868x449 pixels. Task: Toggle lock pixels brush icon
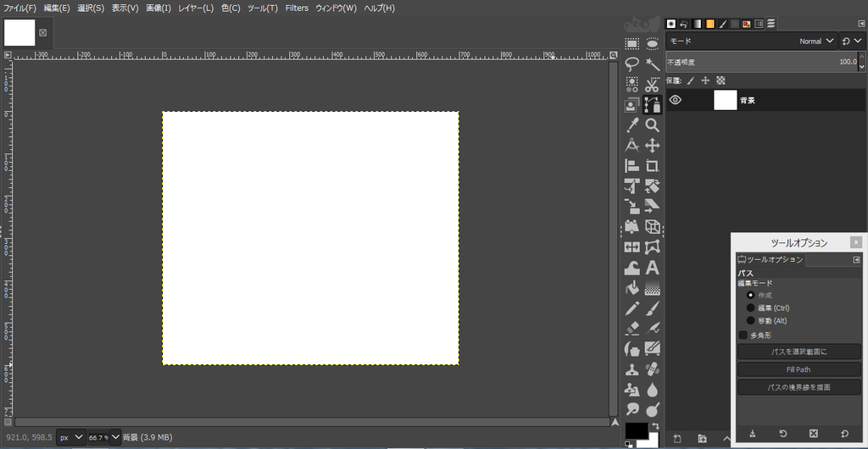click(x=690, y=80)
